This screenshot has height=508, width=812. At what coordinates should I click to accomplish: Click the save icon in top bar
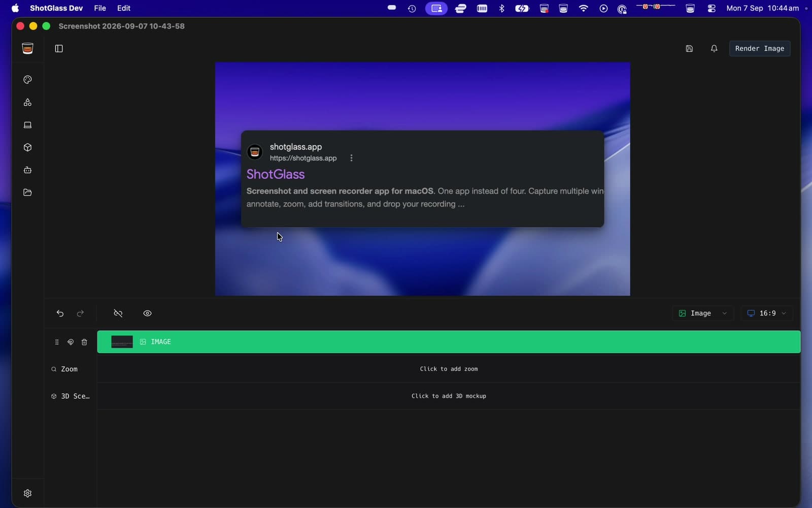coord(689,49)
